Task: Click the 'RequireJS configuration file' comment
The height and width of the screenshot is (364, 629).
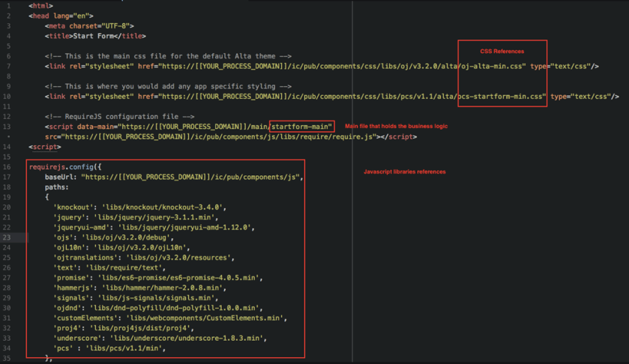Action: [120, 117]
